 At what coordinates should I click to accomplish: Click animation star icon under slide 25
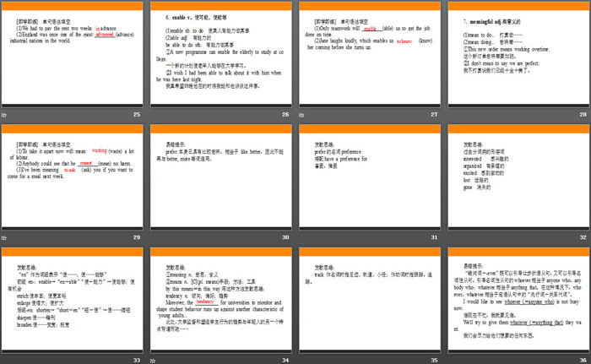point(4,115)
